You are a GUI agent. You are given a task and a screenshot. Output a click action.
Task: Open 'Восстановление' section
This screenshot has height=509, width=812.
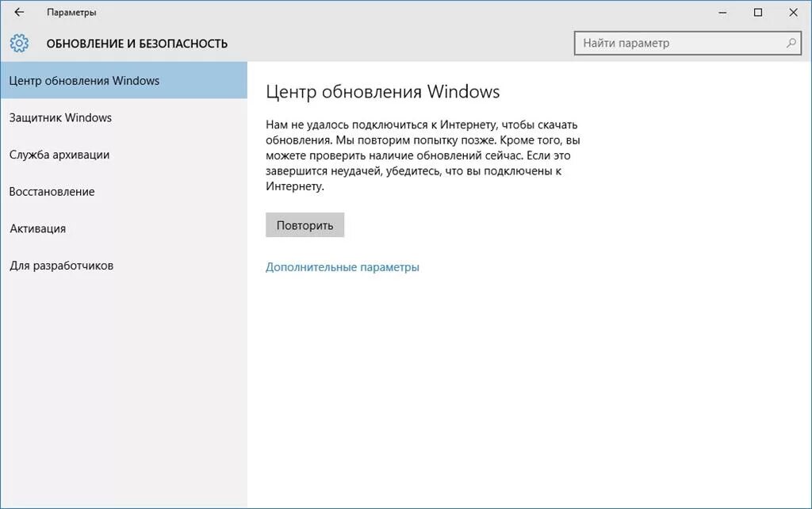[x=124, y=192]
